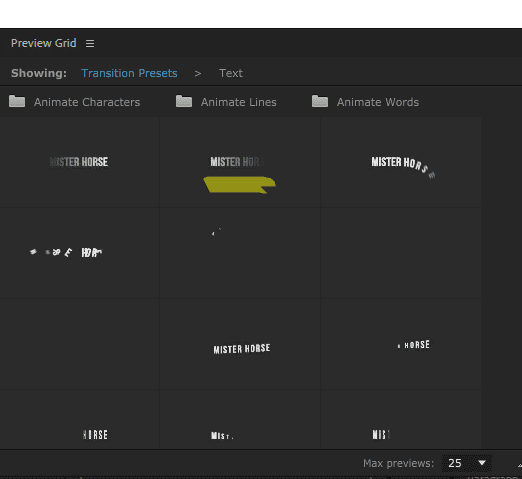
Task: Open the Animate Words folder icon
Action: pyautogui.click(x=320, y=101)
